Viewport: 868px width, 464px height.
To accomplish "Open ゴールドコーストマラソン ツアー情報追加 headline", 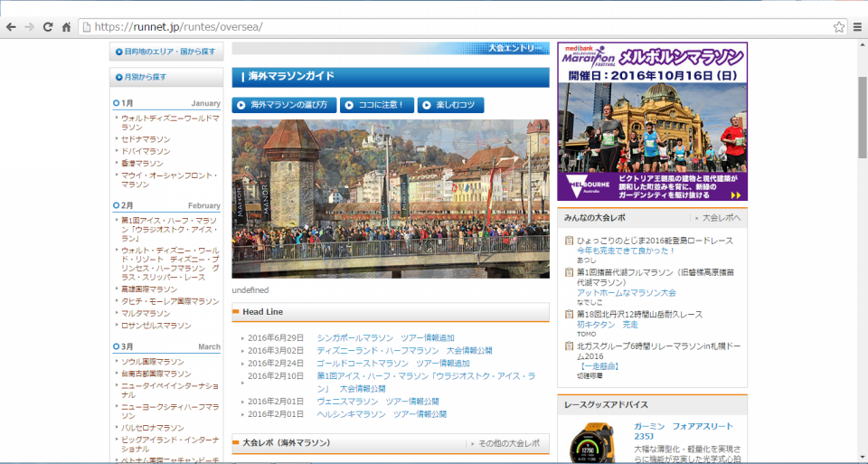I will point(393,364).
